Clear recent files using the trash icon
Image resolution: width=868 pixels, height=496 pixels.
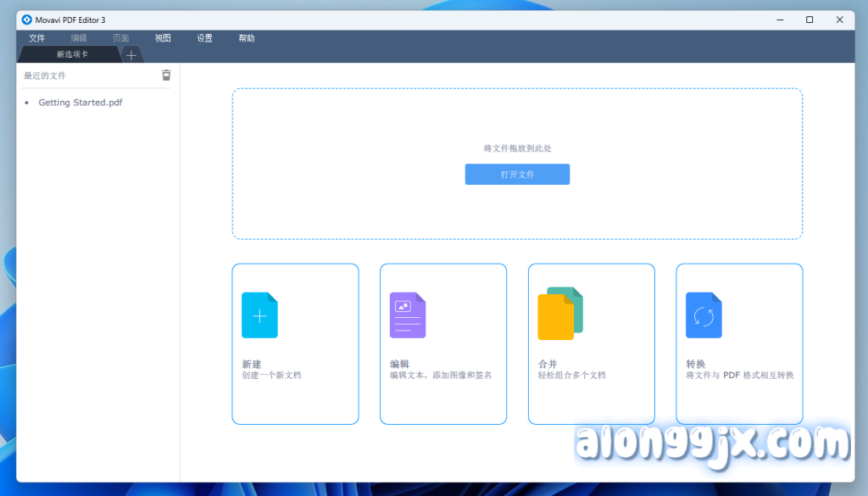(x=166, y=75)
